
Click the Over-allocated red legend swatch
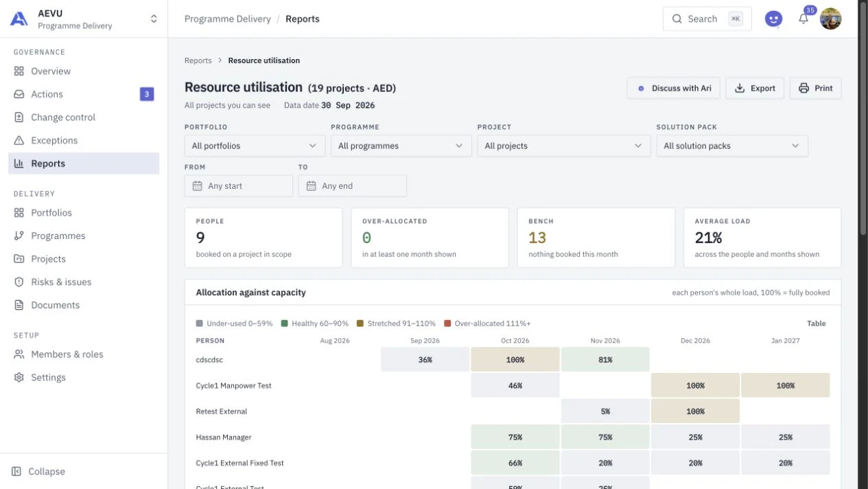[447, 323]
